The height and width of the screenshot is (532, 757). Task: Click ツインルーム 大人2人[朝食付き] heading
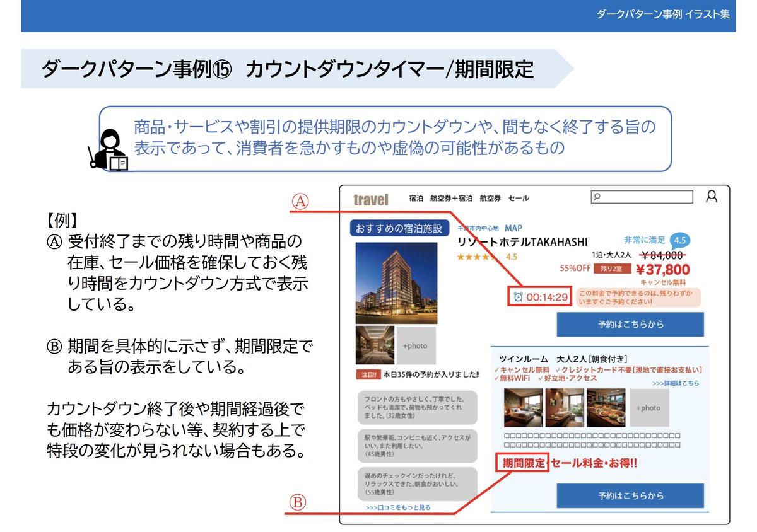pyautogui.click(x=563, y=359)
